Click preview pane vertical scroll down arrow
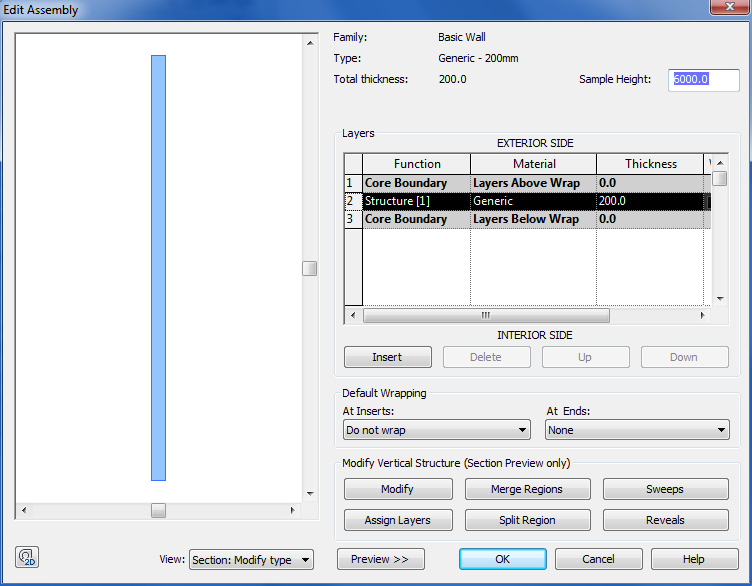This screenshot has height=586, width=752. click(310, 493)
